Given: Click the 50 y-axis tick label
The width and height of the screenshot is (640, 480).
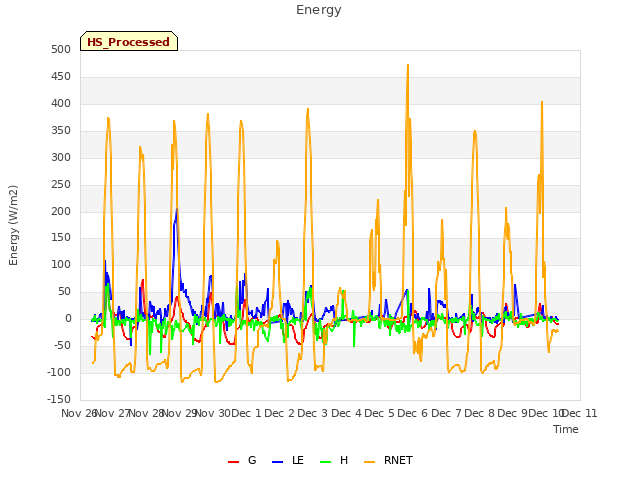Looking at the screenshot, I should point(64,291).
